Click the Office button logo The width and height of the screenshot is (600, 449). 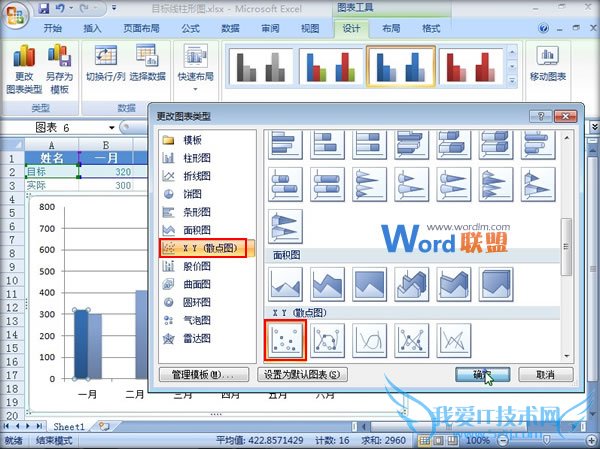click(x=17, y=16)
